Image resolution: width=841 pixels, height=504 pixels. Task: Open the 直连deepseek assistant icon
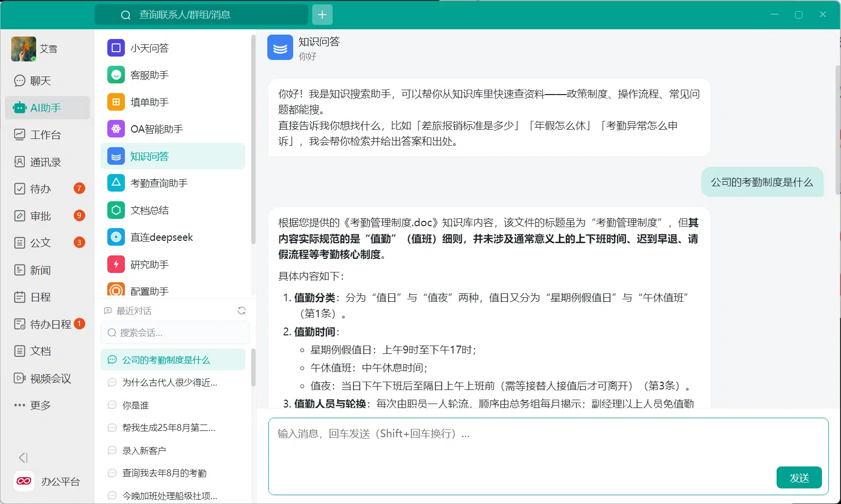click(x=116, y=237)
